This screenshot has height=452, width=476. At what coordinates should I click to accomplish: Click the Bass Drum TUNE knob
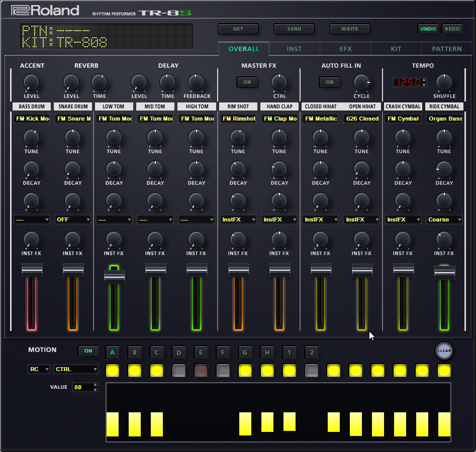point(32,138)
